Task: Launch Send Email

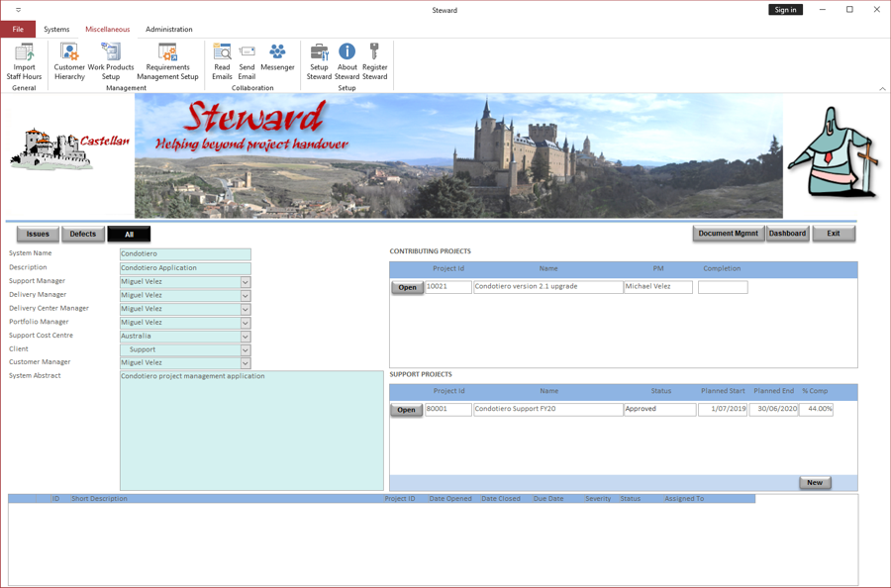Action: point(247,61)
